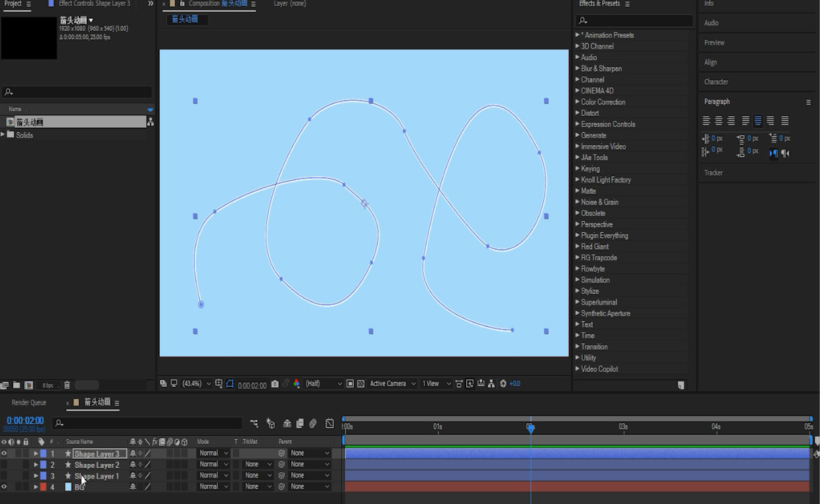Create a new folder in Project panel
Screen dimensions: 820x504
[x=17, y=385]
